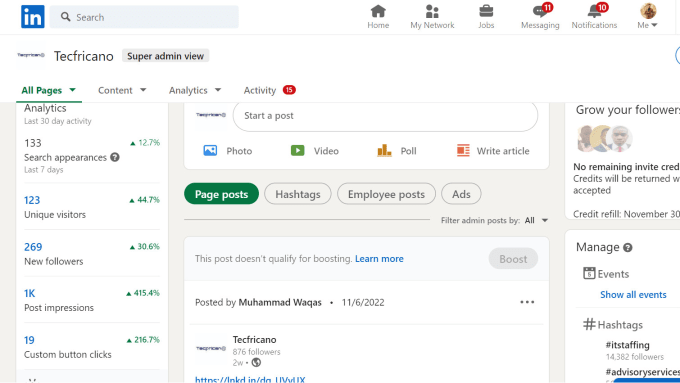
Task: Focus the LinkedIn Search box
Action: 144,17
